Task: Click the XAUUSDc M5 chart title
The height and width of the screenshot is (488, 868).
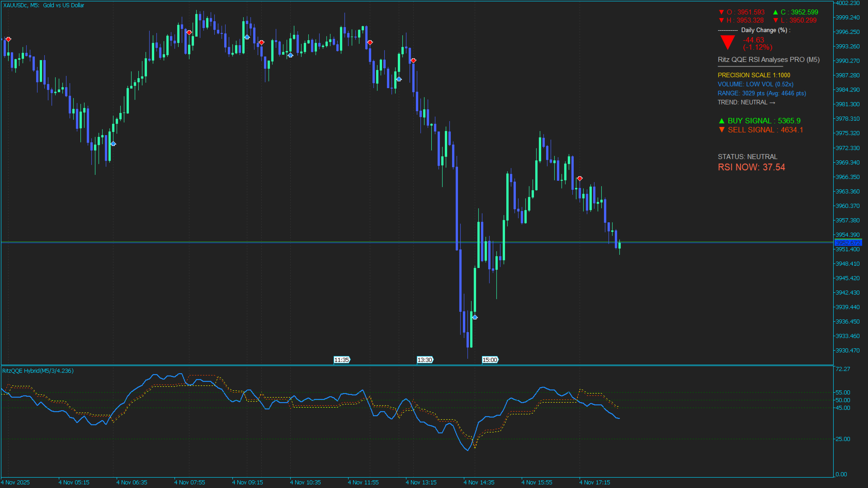Action: click(44, 5)
